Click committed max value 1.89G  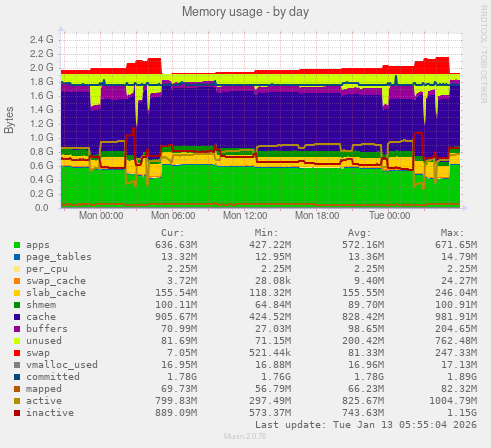[x=462, y=377]
